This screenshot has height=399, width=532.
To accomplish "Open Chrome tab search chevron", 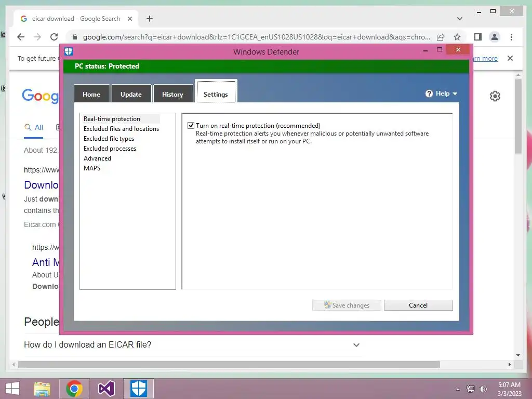I will click(x=460, y=19).
